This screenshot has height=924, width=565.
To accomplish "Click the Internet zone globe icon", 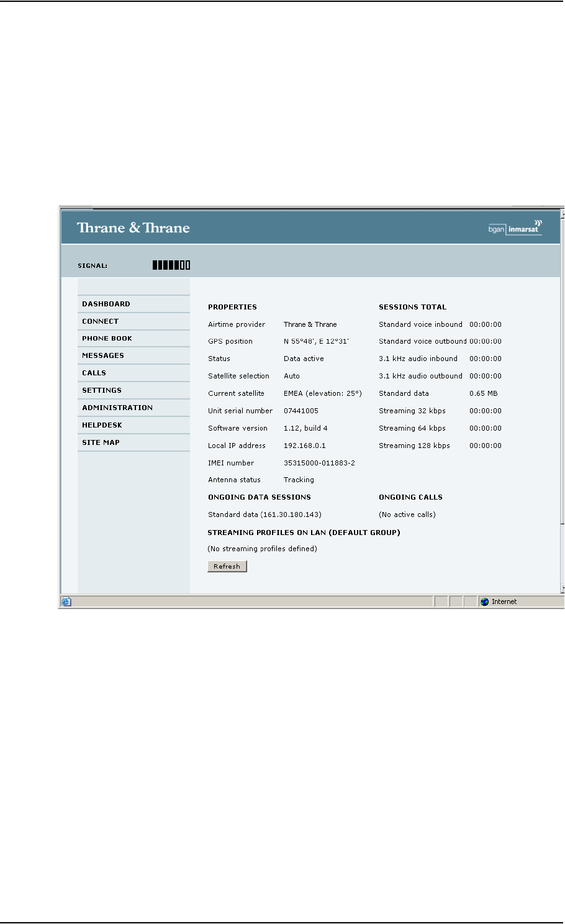I will (x=485, y=602).
